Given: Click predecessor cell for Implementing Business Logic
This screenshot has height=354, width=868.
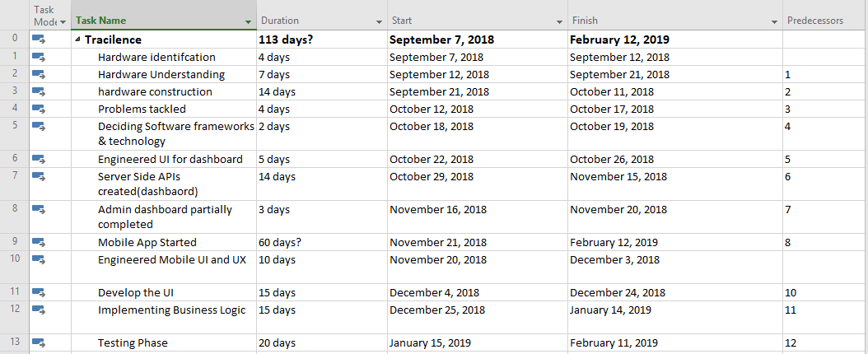Looking at the screenshot, I should (x=824, y=310).
